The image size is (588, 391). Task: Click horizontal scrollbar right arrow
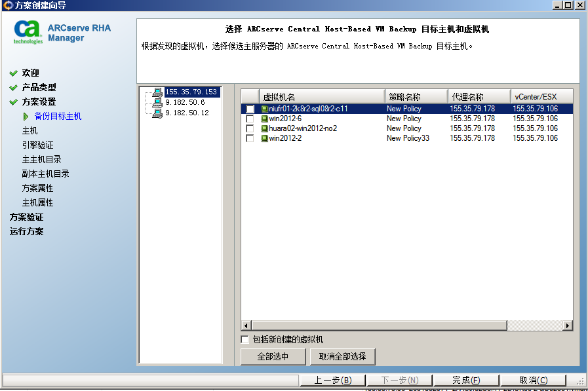coord(568,326)
